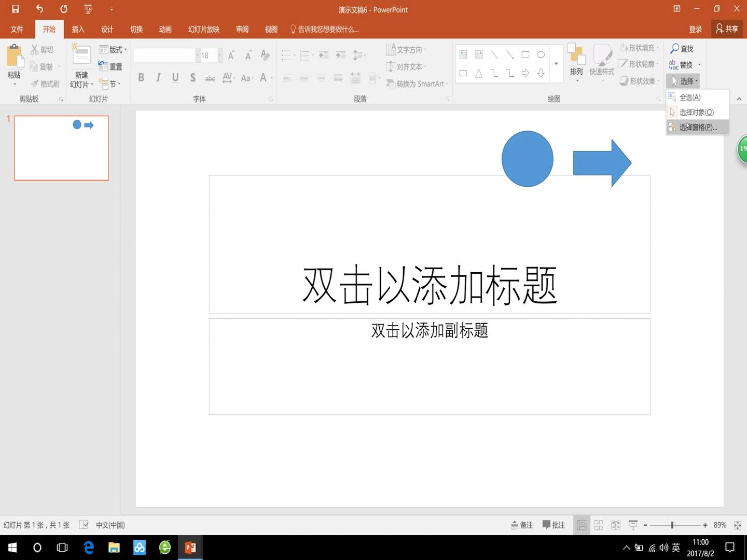Select the right arrow shape in the gallery
Image resolution: width=747 pixels, height=560 pixels.
pos(525,73)
